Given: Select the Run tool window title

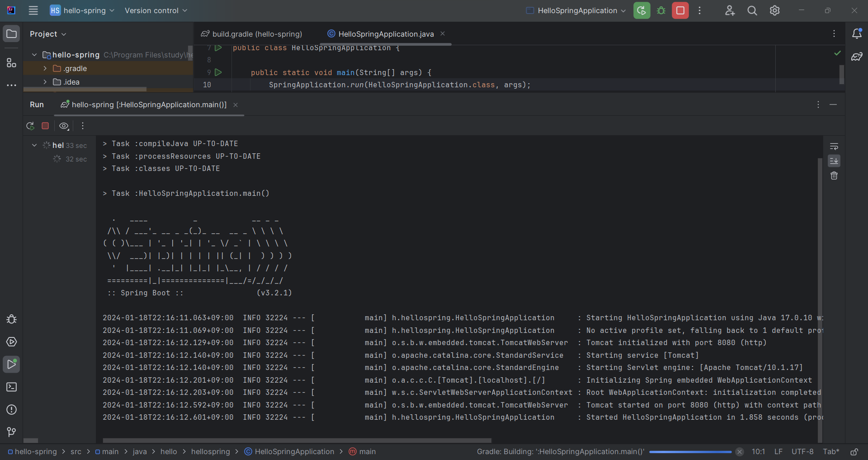Looking at the screenshot, I should point(37,104).
